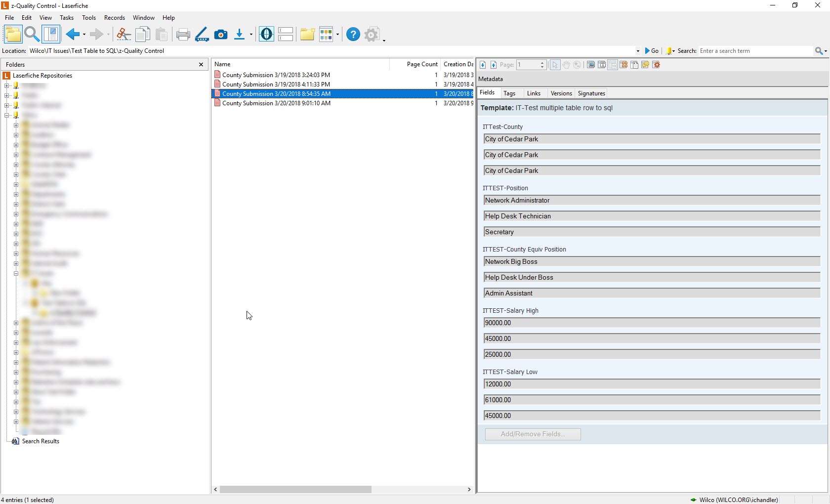This screenshot has height=504, width=830.
Task: Open Help with the blue question mark icon
Action: (353, 35)
